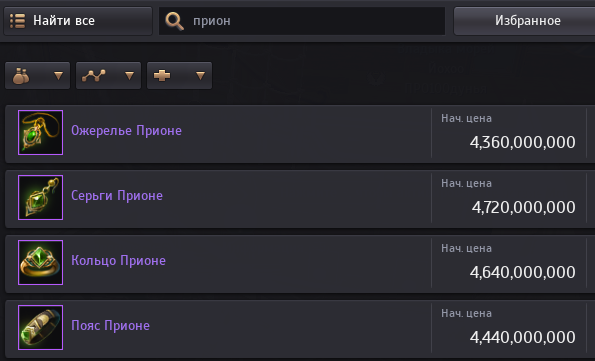Open the Серьги Прионе item name
This screenshot has height=361, width=595.
click(117, 195)
